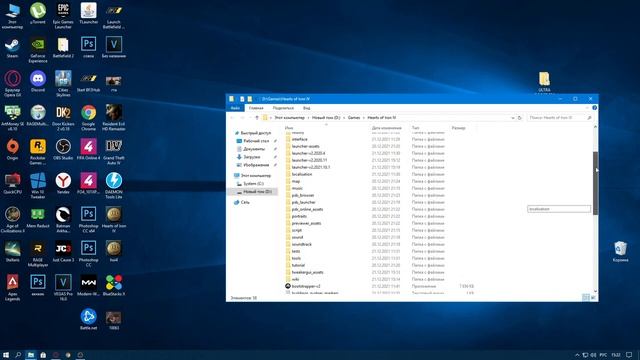
Task: Open taskbar search magnifier
Action: click(18, 355)
